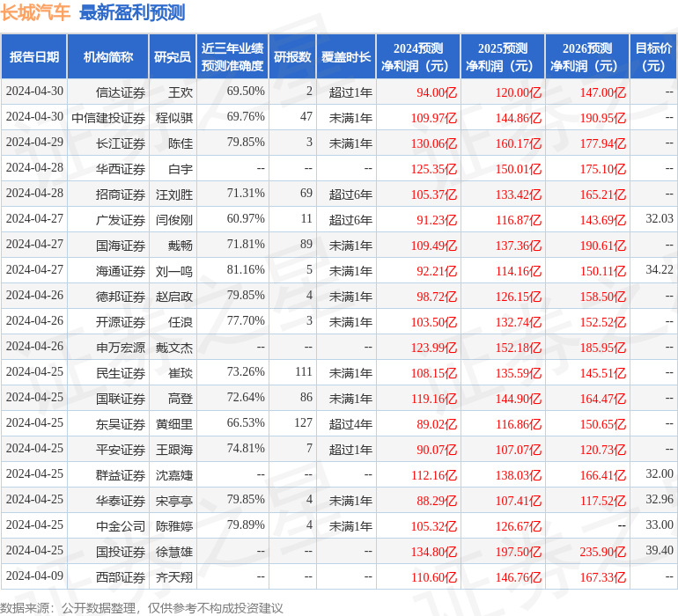Screen dimensions: 678x616
Task: Click target price 34.22
Action: tap(660, 269)
